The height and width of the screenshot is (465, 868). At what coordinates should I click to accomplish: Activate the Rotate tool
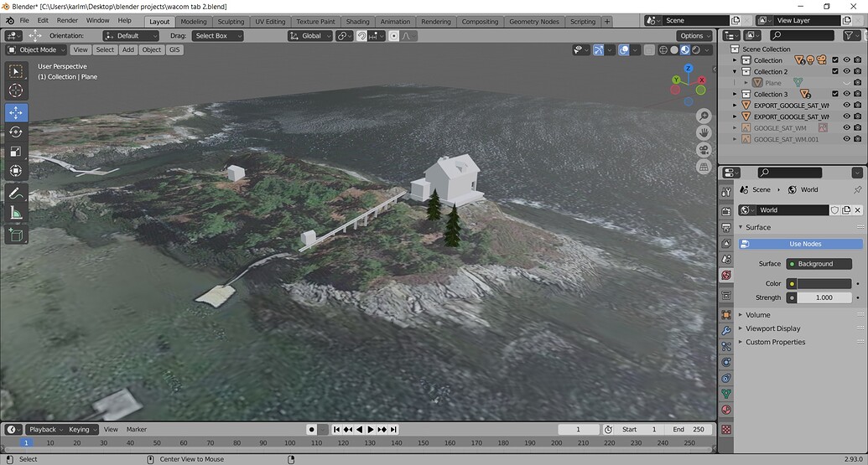coord(15,132)
